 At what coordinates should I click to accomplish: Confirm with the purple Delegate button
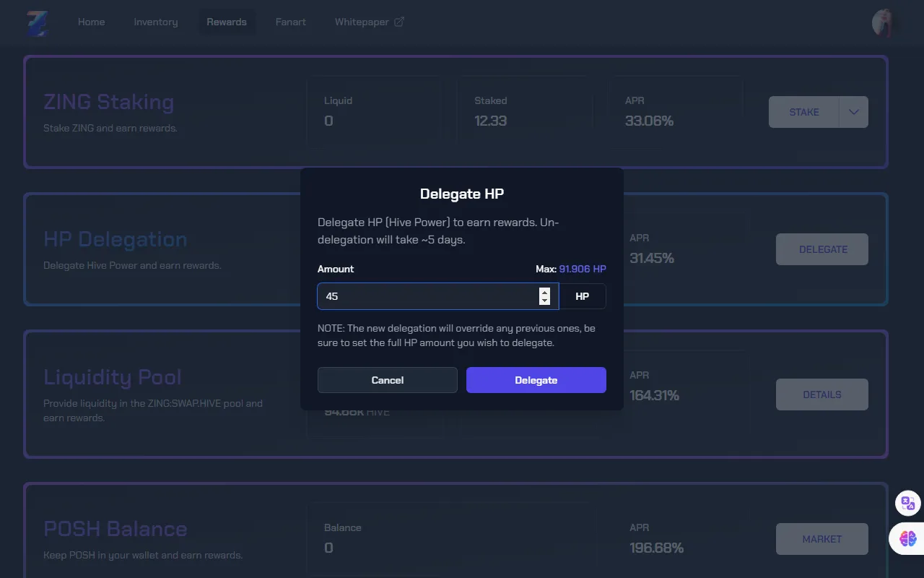coord(536,380)
